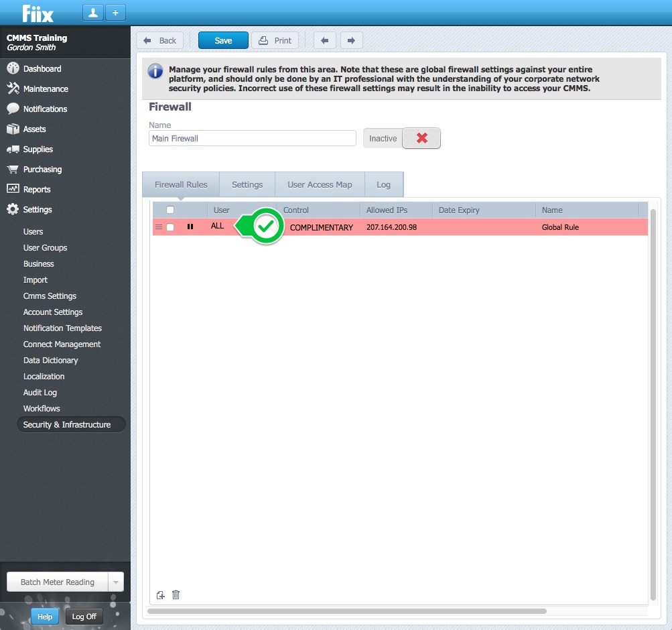The image size is (672, 630).
Task: Switch to the Firewall Rules tab
Action: [x=181, y=185]
